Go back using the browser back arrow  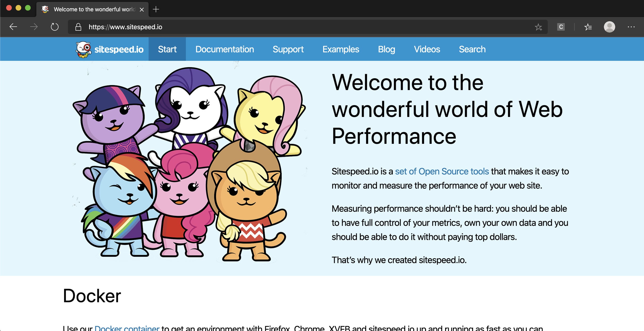tap(13, 27)
